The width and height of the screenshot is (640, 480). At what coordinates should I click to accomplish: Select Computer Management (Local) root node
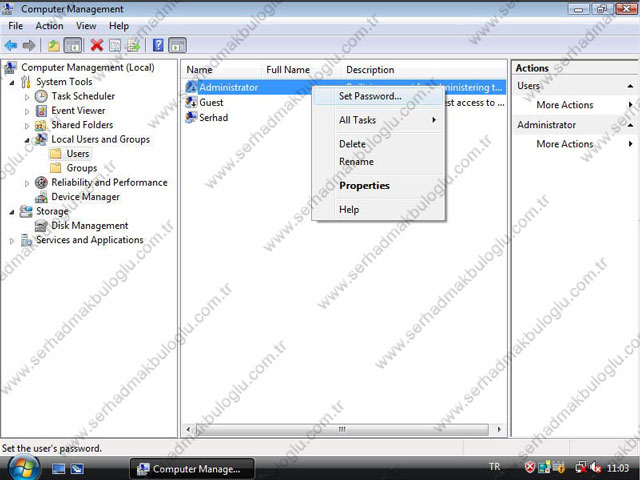pos(87,67)
